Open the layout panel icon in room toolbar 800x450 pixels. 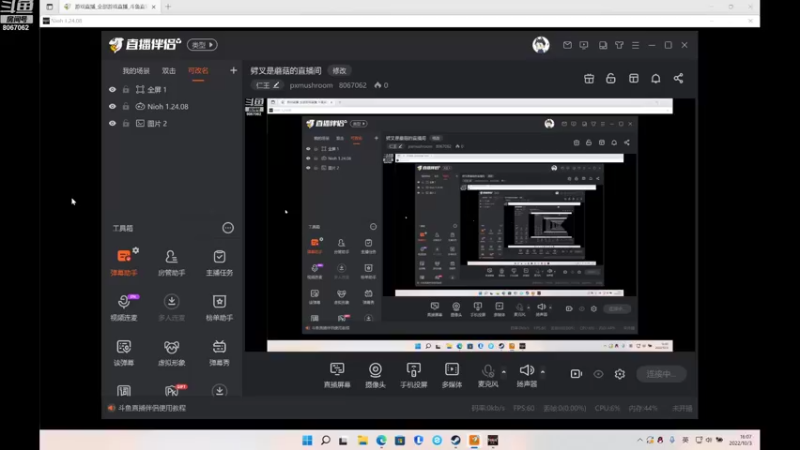tap(634, 79)
